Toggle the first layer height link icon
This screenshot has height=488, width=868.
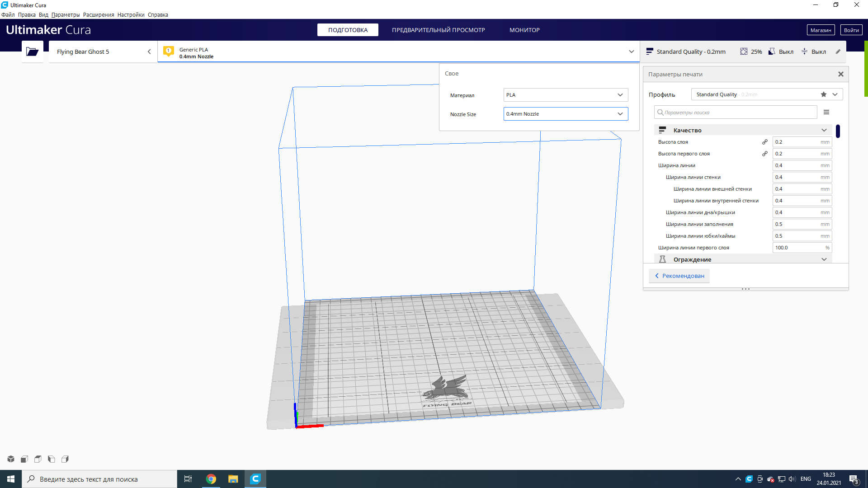tap(765, 154)
